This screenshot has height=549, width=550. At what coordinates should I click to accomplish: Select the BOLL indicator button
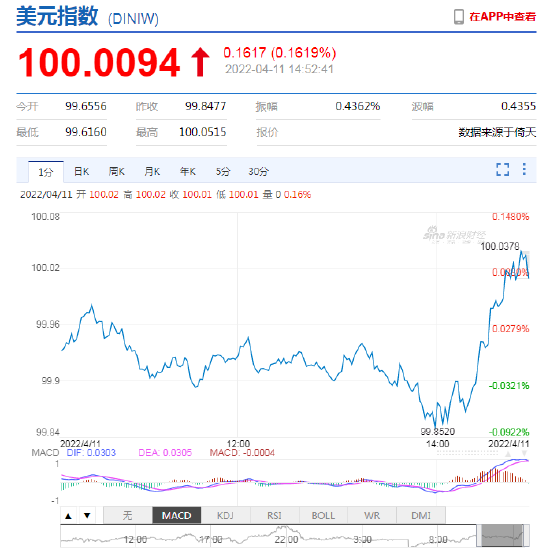(x=323, y=515)
